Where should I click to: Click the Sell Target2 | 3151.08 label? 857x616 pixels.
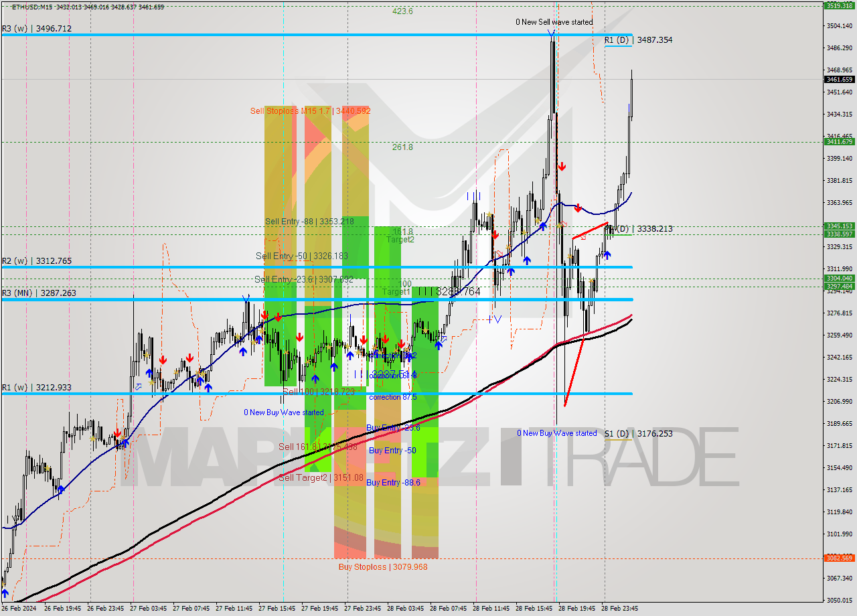pyautogui.click(x=321, y=478)
